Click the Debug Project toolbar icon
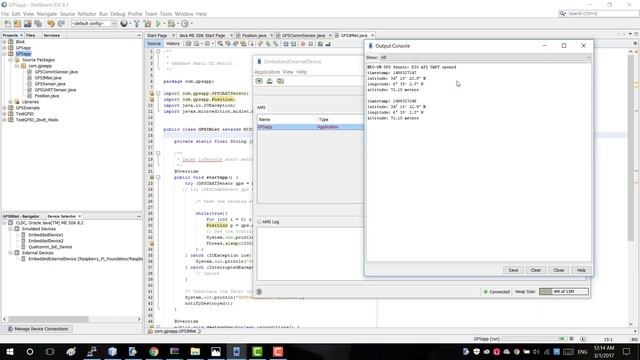This screenshot has width=640, height=360. point(172,24)
